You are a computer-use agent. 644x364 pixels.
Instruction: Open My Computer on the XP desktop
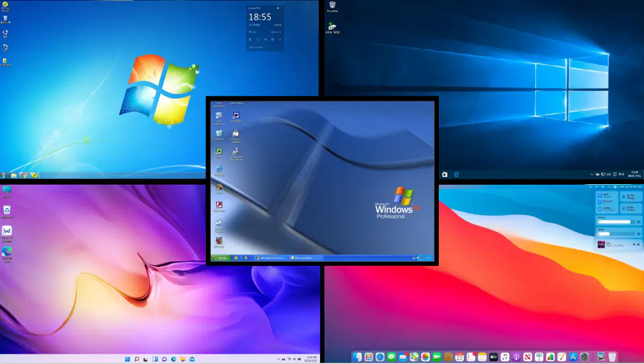(x=219, y=117)
